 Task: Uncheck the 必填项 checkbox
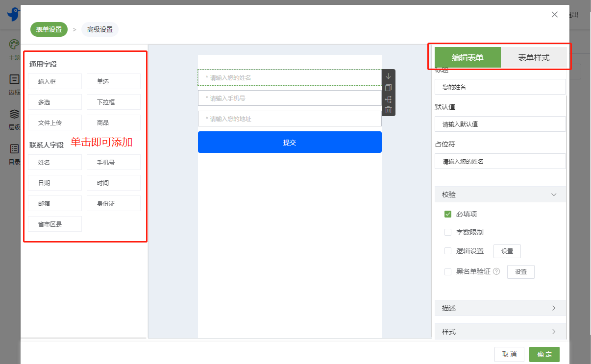coord(447,214)
